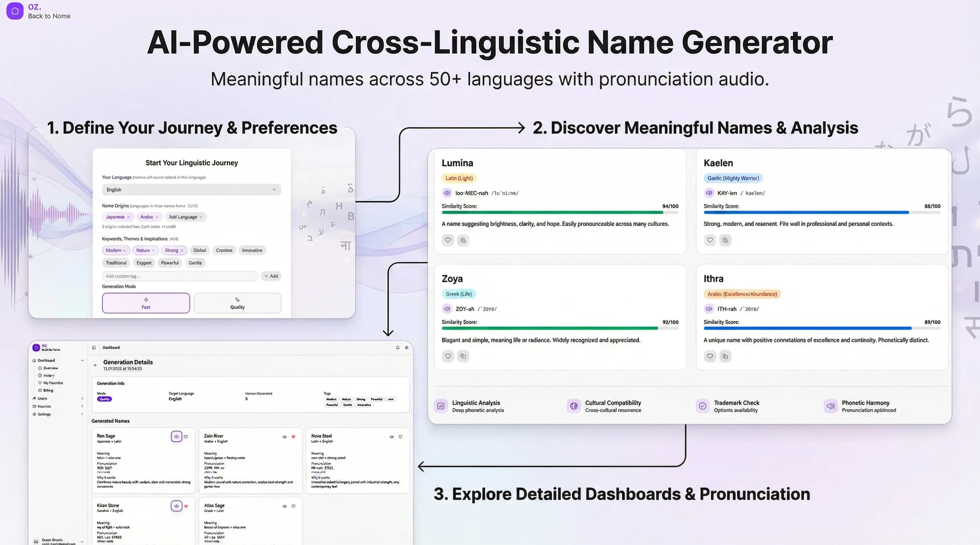
Task: Play pronunciation audio for Ren Sage
Action: pyautogui.click(x=177, y=437)
